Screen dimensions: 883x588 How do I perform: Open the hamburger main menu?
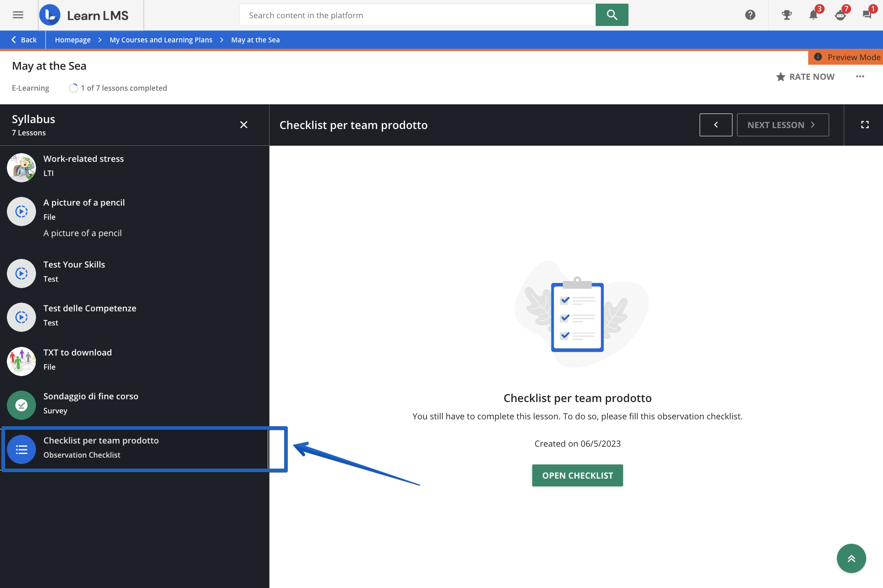pos(18,15)
